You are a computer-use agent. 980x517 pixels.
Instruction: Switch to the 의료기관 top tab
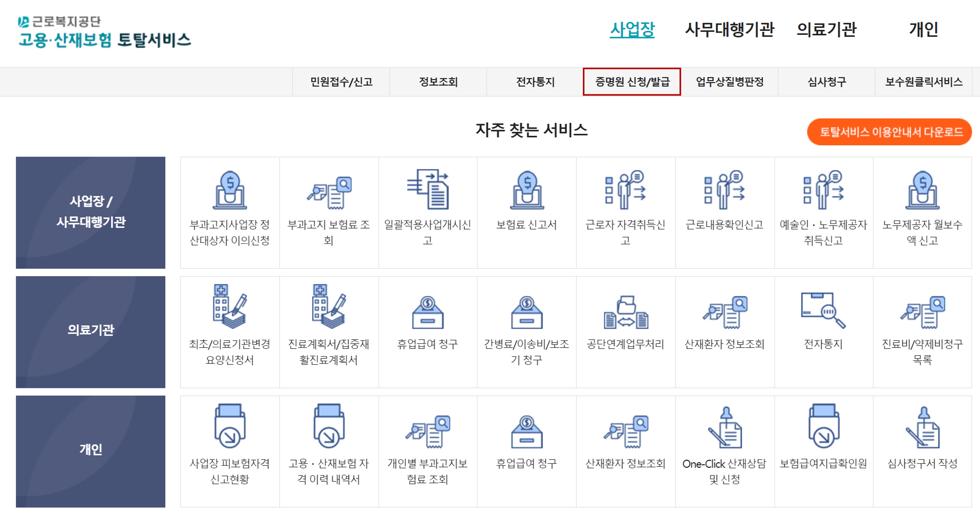[826, 29]
